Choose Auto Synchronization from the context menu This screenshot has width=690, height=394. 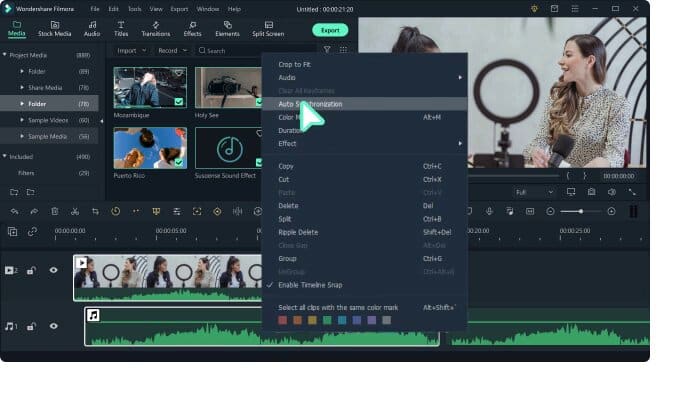[364, 104]
